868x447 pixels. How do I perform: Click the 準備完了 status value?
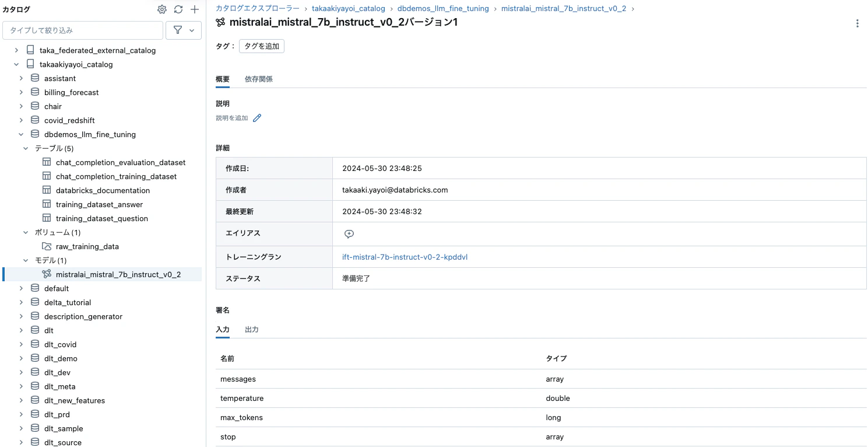(x=356, y=279)
